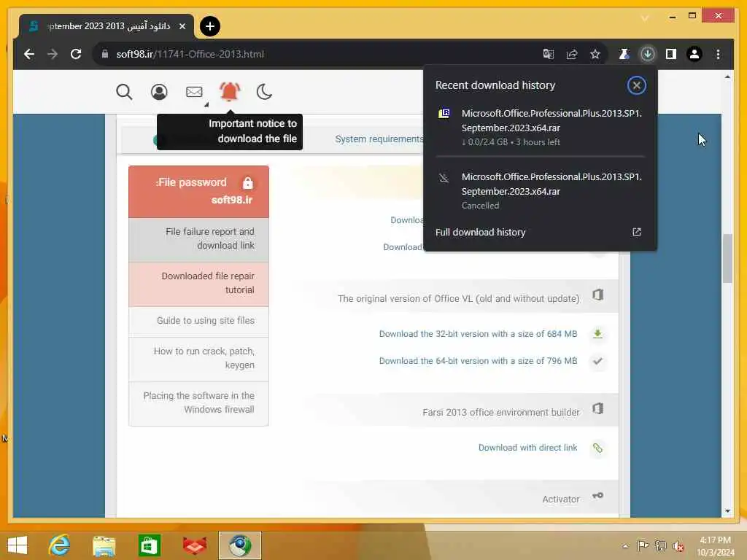Screen dimensions: 747x560
Task: Click the cancelled Office x64.rar download entry
Action: [x=541, y=190]
